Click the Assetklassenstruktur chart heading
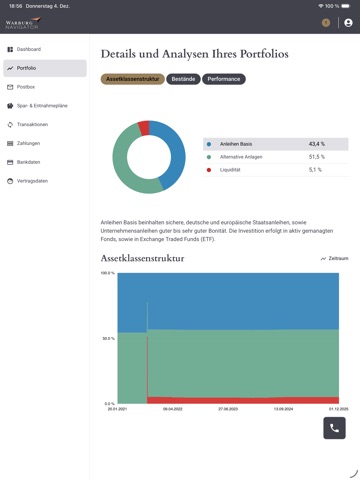Image resolution: width=360 pixels, height=480 pixels. pyautogui.click(x=142, y=258)
